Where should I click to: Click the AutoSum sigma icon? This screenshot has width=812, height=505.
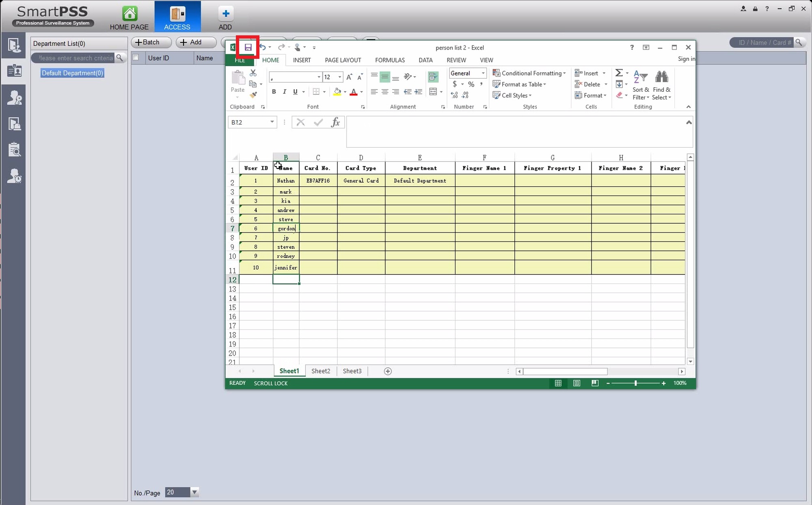tap(619, 73)
